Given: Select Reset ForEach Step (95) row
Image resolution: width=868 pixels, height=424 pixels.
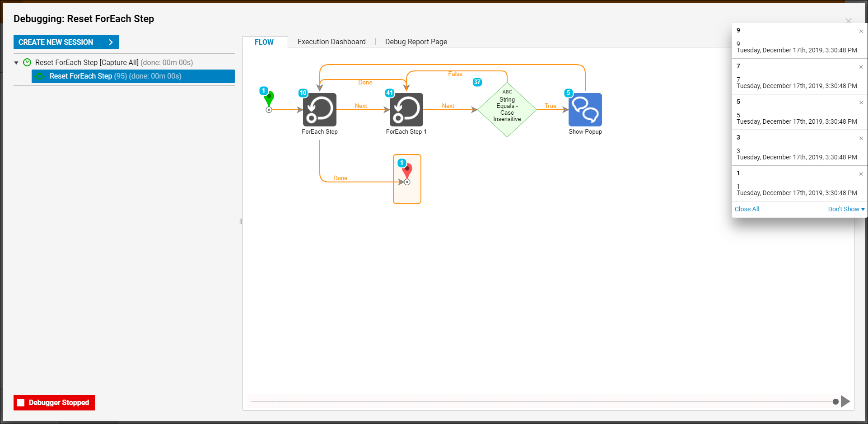Looking at the screenshot, I should tap(133, 76).
